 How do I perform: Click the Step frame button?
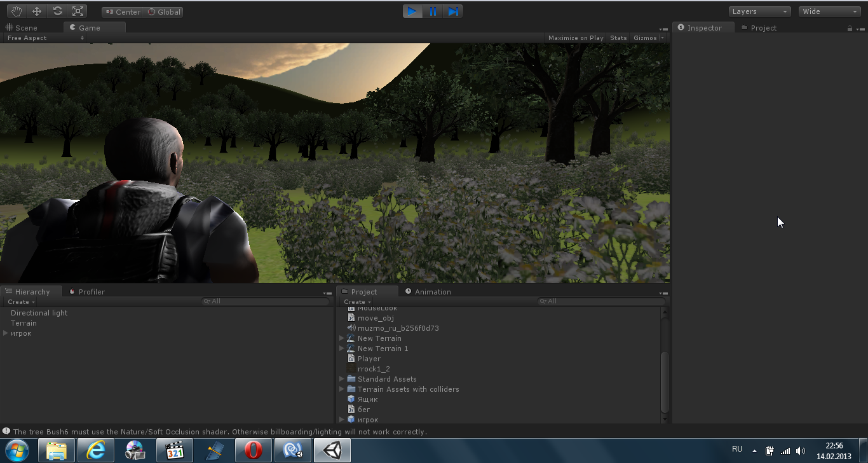tap(453, 11)
